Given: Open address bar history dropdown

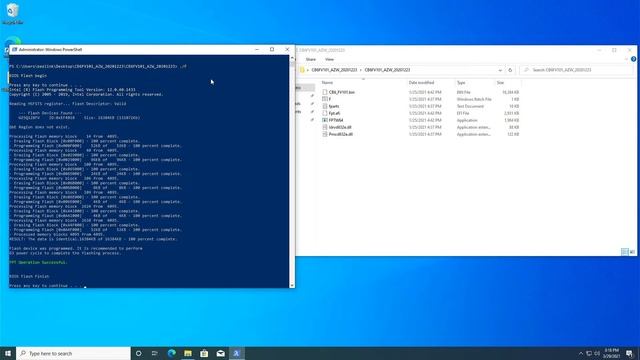Looking at the screenshot, I should click(500, 70).
